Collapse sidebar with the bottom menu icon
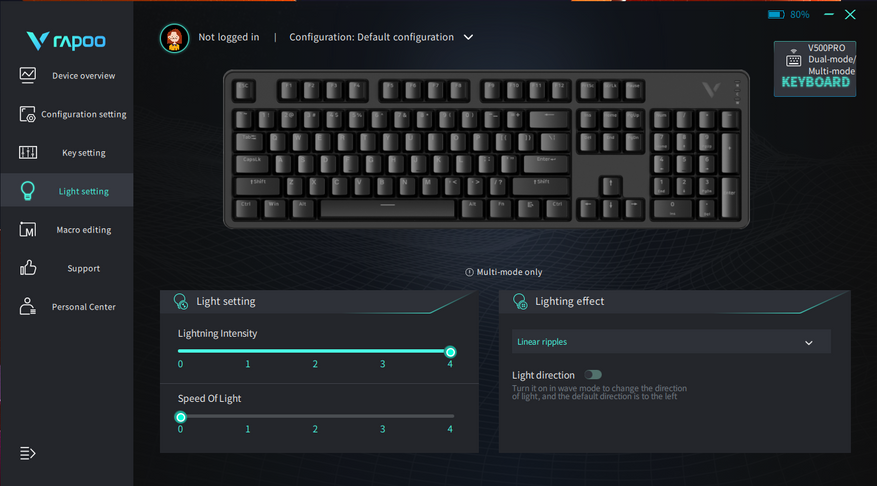877x486 pixels. [27, 453]
